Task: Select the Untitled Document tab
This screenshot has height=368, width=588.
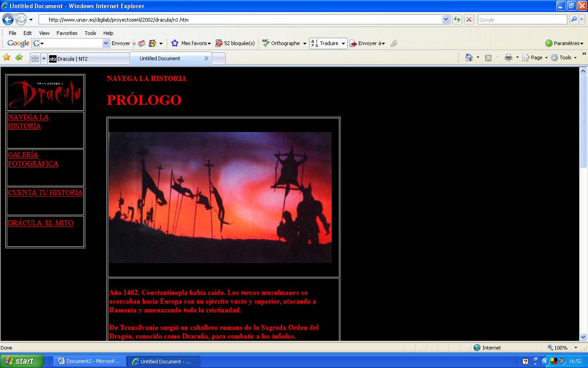Action: coord(170,58)
